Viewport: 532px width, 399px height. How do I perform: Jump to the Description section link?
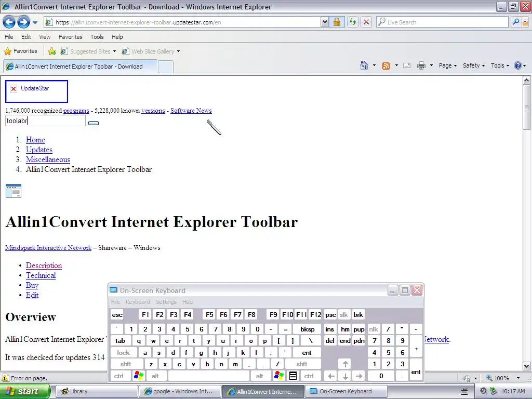click(x=44, y=265)
